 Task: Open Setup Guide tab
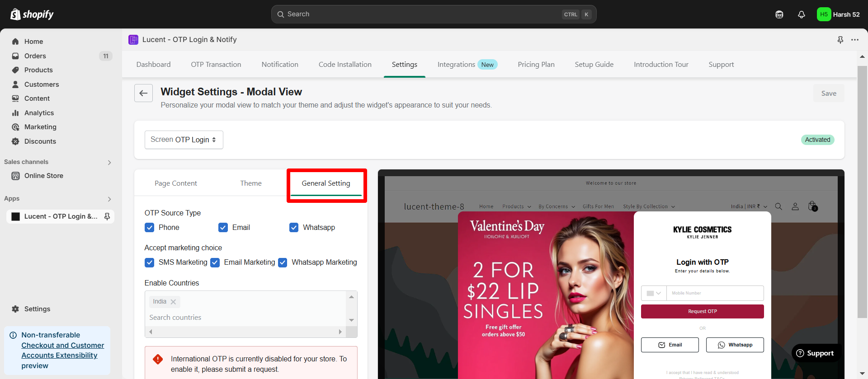[594, 65]
